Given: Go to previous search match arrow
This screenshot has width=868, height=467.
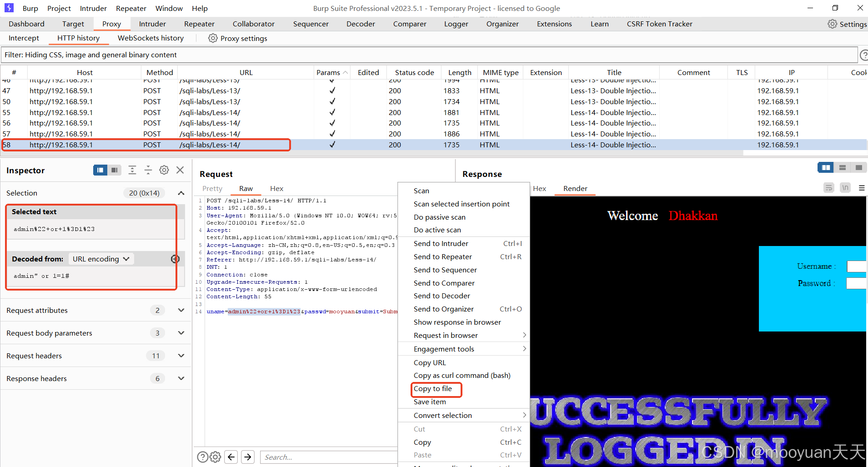Looking at the screenshot, I should (x=231, y=457).
